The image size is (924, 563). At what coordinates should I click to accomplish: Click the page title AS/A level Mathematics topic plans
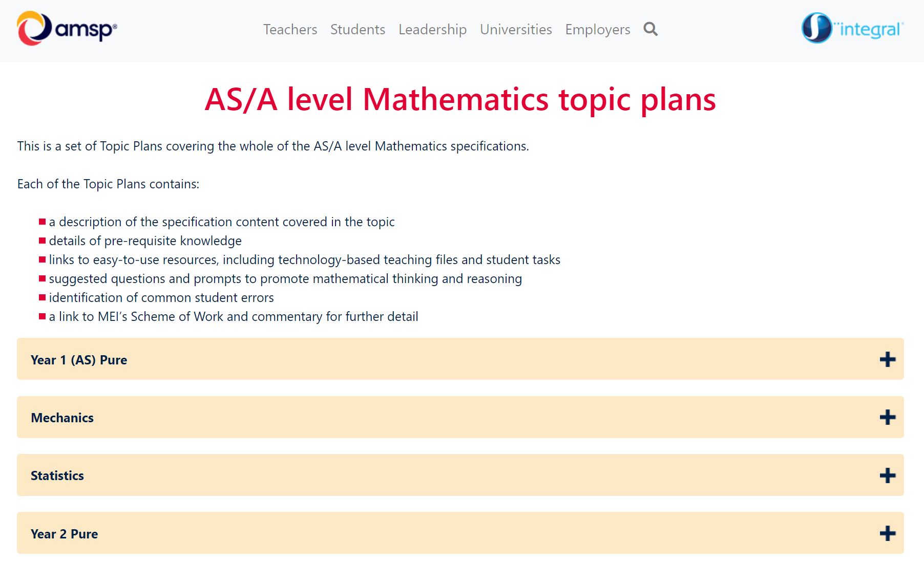(x=460, y=100)
